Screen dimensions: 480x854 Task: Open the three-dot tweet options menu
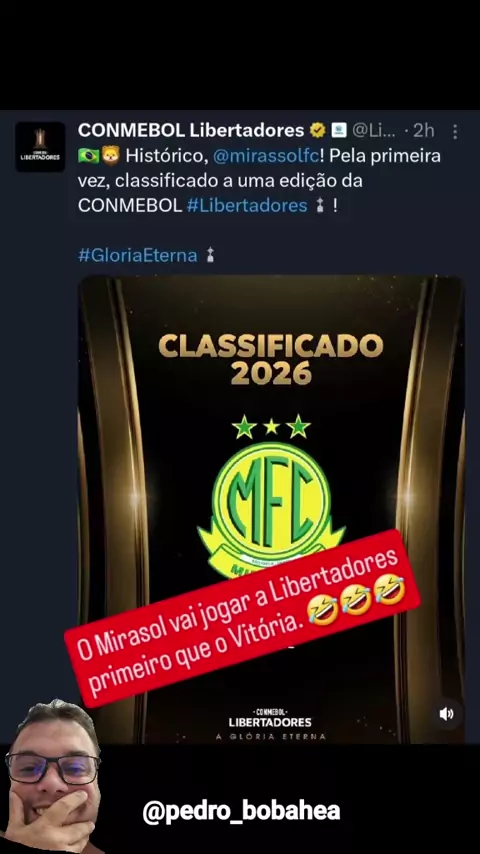454,131
